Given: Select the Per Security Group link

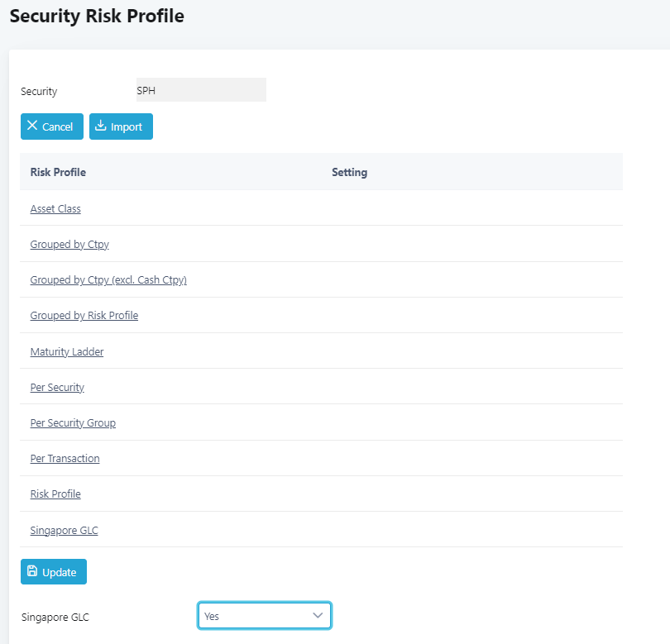Looking at the screenshot, I should pos(73,422).
